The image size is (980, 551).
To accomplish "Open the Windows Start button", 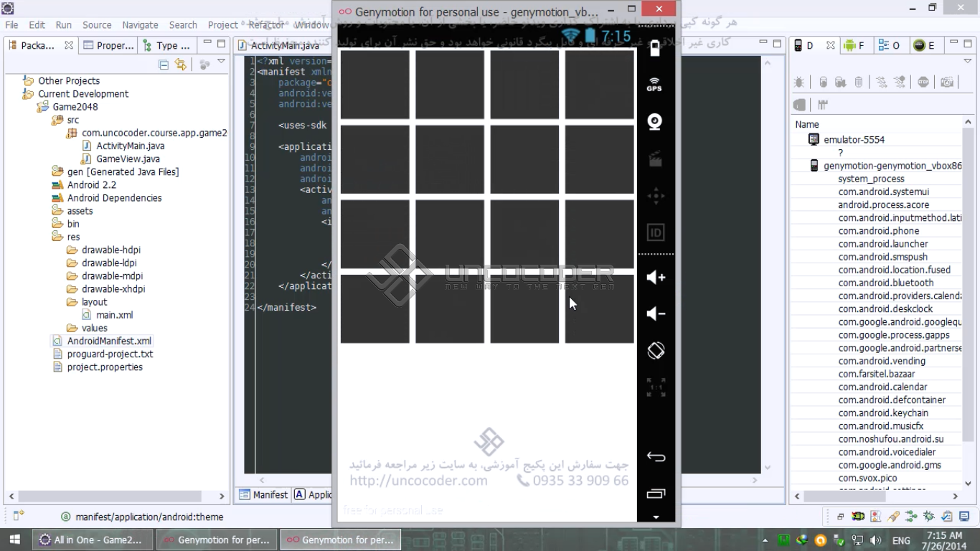I will 15,540.
